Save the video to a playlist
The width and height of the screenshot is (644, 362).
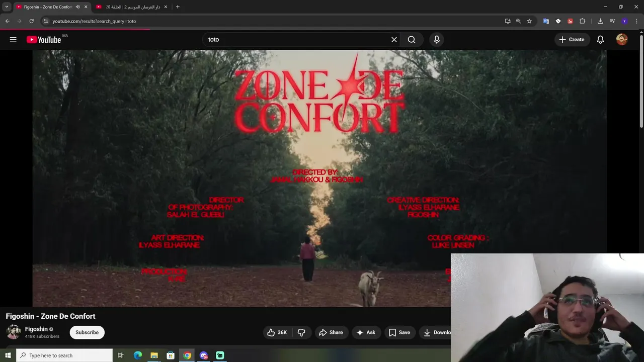tap(399, 332)
